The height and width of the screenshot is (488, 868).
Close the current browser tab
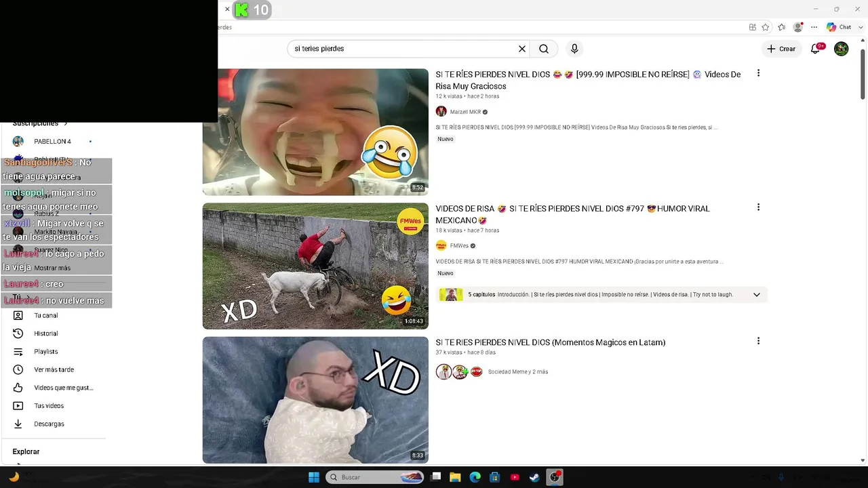(x=227, y=9)
